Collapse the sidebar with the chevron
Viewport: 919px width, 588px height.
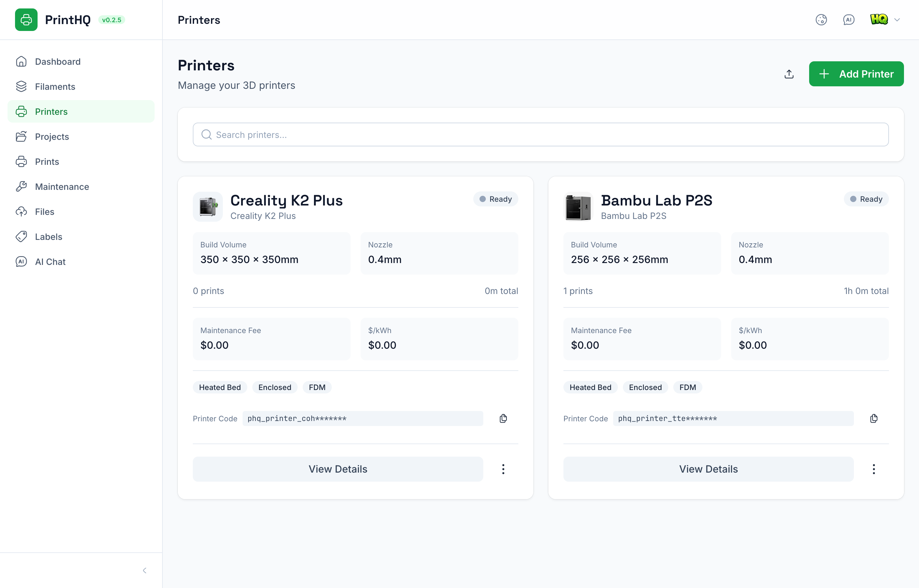144,570
